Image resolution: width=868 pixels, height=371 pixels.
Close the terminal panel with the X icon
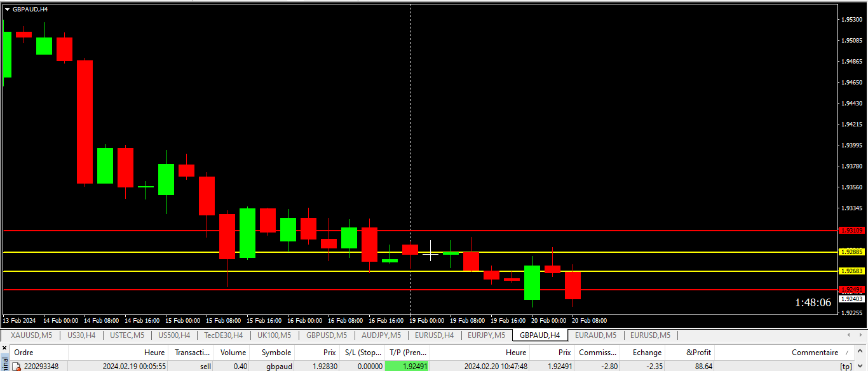click(x=4, y=347)
